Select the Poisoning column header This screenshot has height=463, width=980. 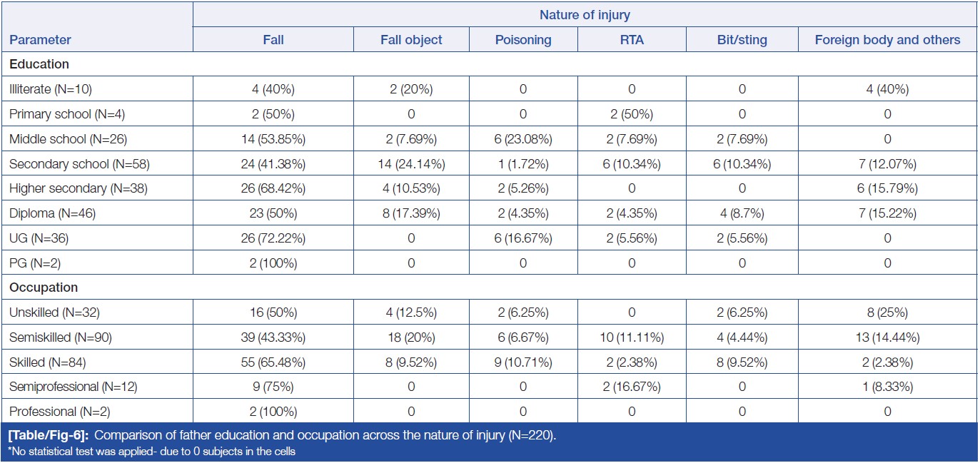coord(523,40)
